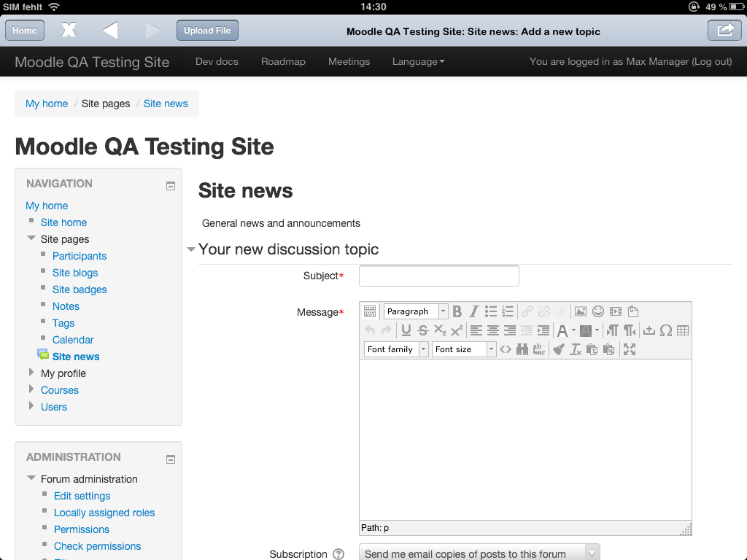
Task: Tap the X stop button
Action: (x=69, y=30)
